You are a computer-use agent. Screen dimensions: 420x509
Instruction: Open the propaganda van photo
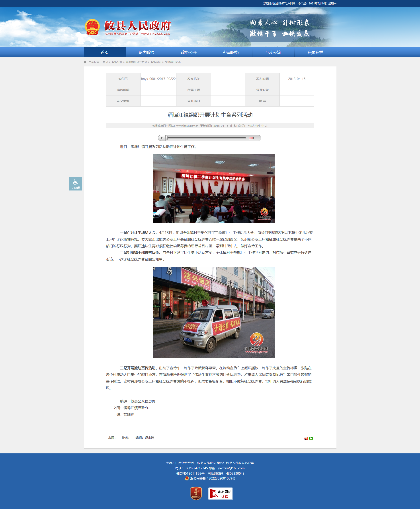point(213,312)
